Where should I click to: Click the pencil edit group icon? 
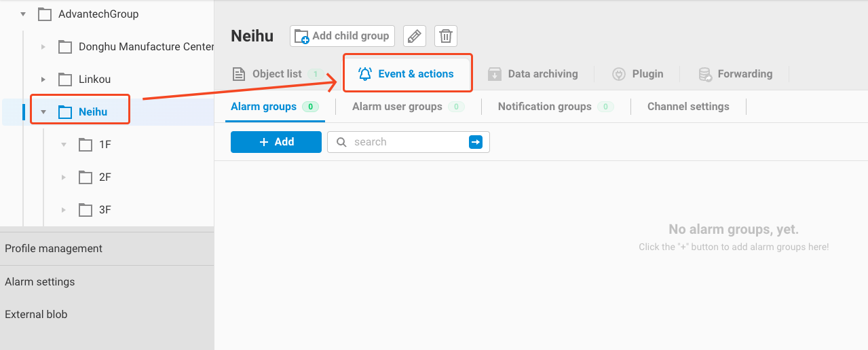coord(414,36)
